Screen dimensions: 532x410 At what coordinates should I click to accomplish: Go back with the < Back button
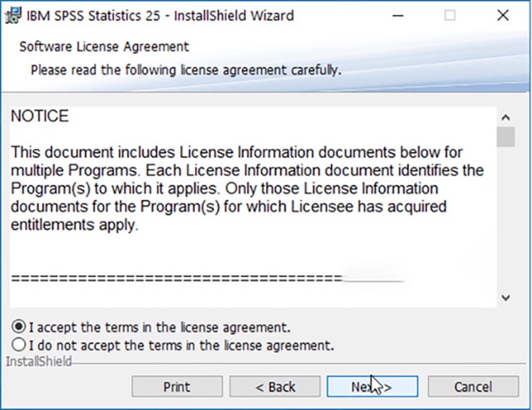coord(275,387)
